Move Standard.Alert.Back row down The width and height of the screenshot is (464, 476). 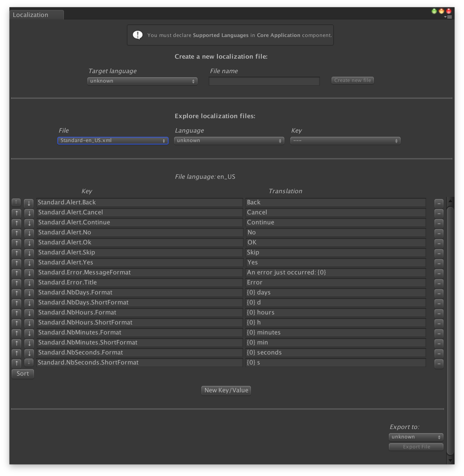(29, 203)
